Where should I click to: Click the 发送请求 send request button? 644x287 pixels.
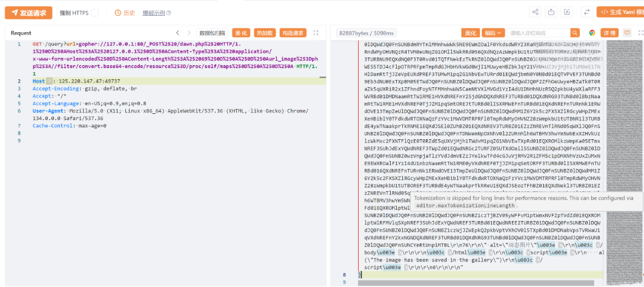[29, 13]
